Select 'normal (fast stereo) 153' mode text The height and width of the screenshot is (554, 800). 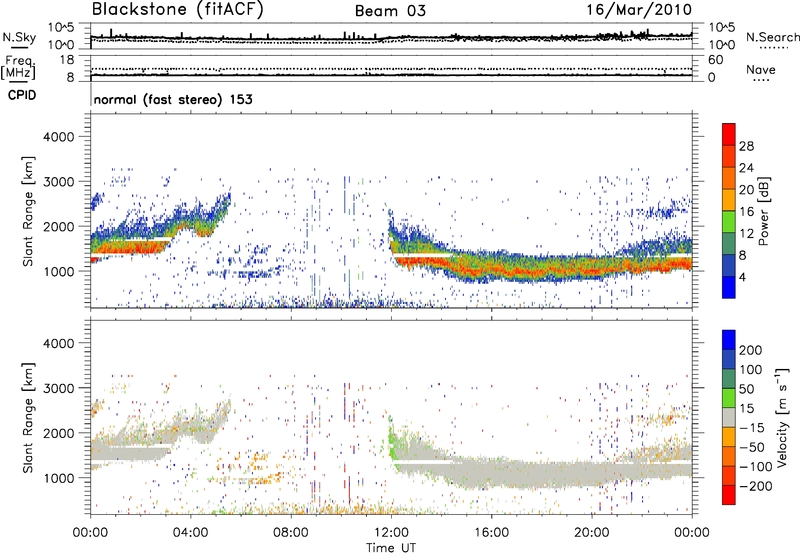click(173, 99)
